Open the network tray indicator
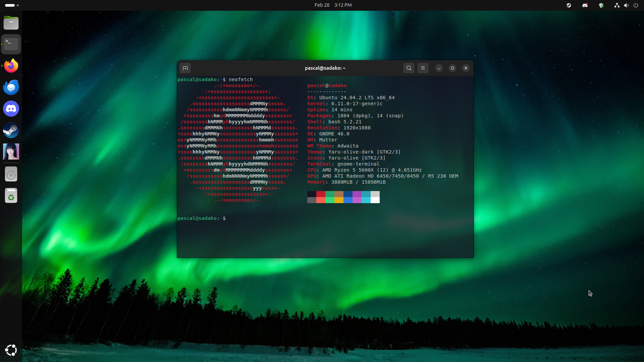This screenshot has height=362, width=644. pyautogui.click(x=617, y=5)
